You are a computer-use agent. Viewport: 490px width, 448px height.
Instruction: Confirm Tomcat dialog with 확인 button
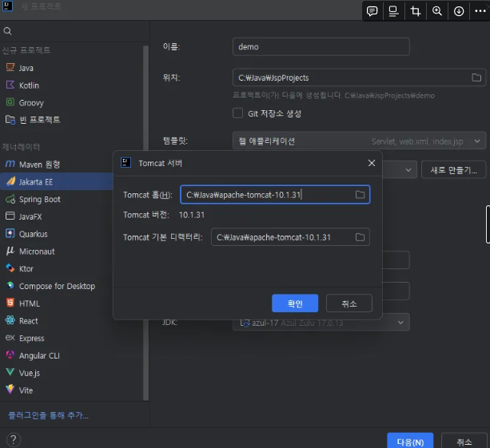(295, 303)
